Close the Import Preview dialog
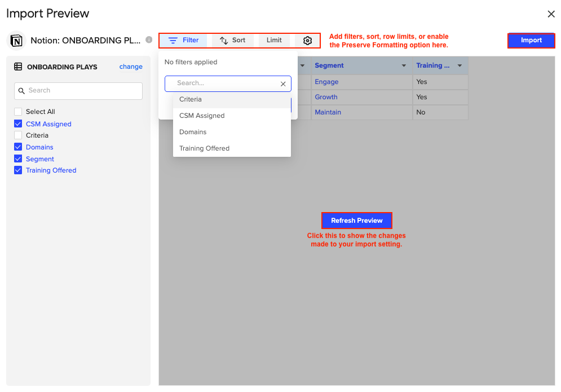The image size is (561, 392). pos(551,14)
